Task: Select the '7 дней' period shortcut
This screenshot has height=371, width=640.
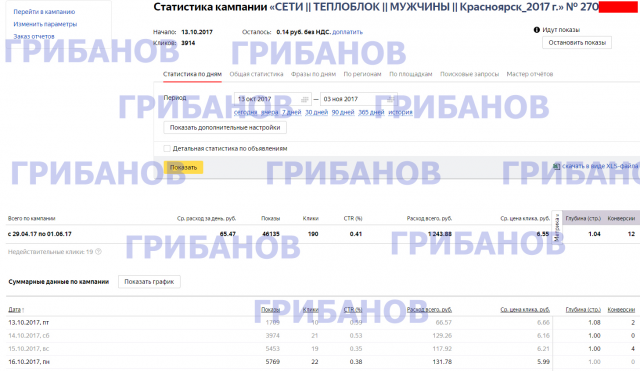Action: [291, 112]
